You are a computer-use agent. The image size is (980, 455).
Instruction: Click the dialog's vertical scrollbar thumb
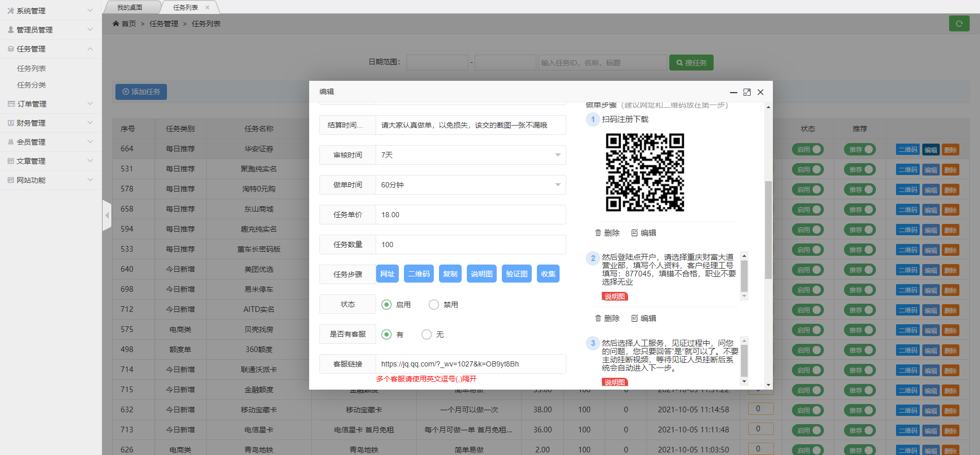pos(768,230)
